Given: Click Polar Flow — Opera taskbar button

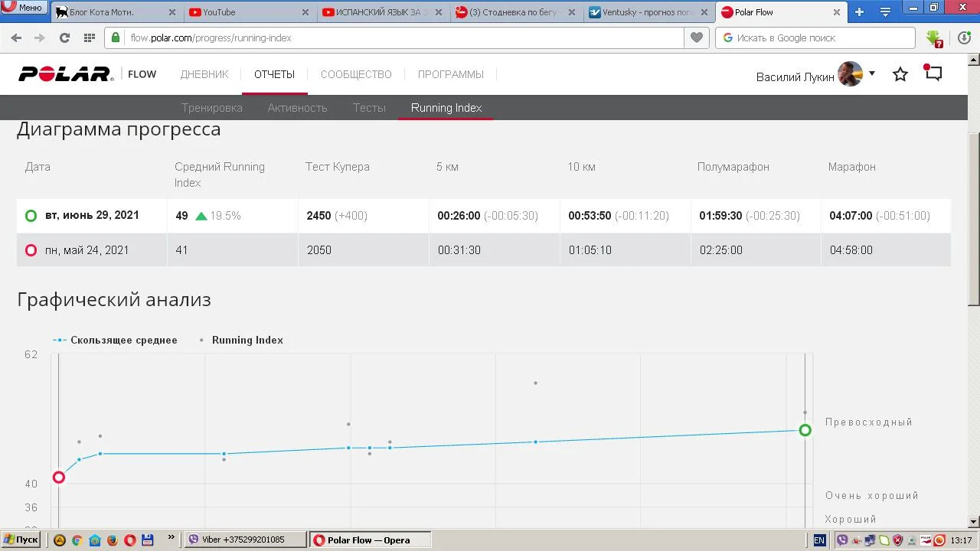Looking at the screenshot, I should 371,540.
